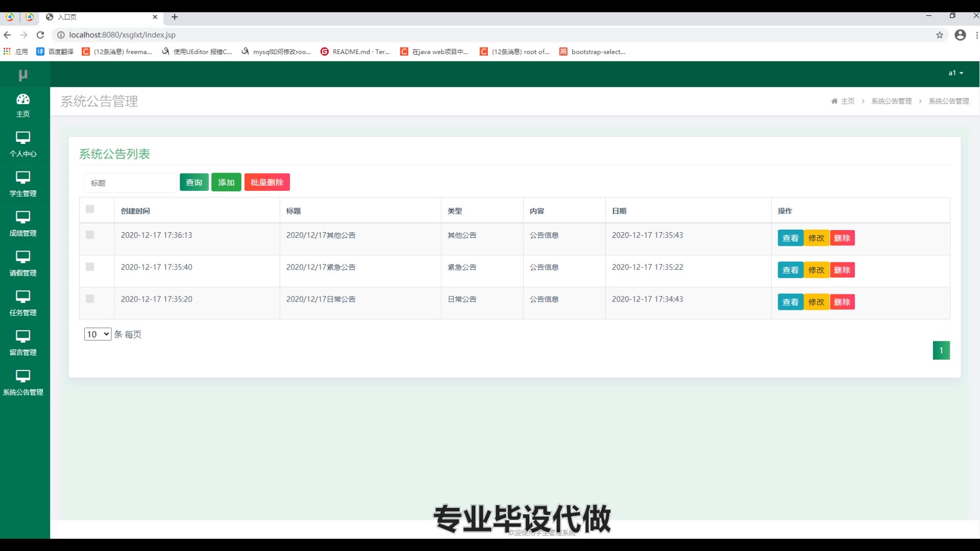Open the 在java web项目中 bookmark
Screen dimensions: 980x551
coord(434,52)
